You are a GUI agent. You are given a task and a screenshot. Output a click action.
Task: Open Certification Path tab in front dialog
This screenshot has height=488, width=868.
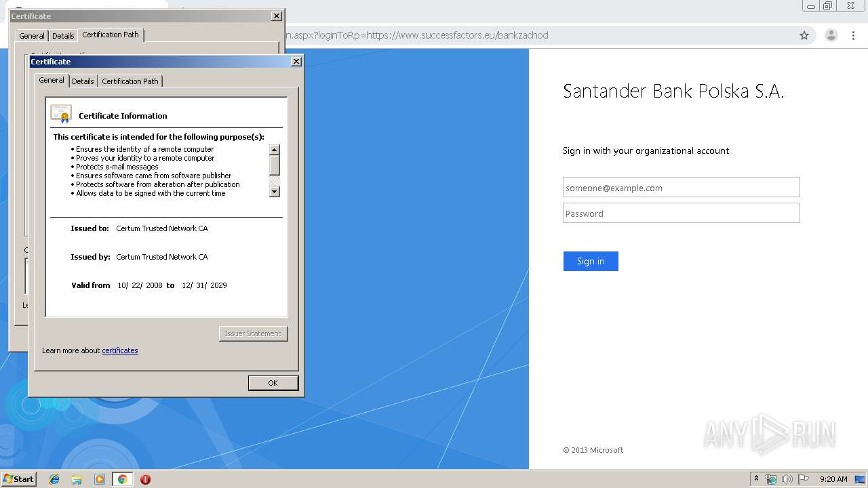130,81
